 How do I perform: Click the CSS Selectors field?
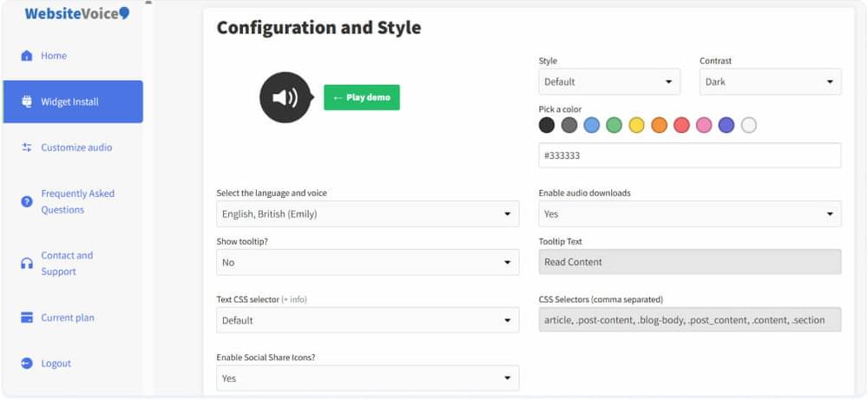(690, 320)
